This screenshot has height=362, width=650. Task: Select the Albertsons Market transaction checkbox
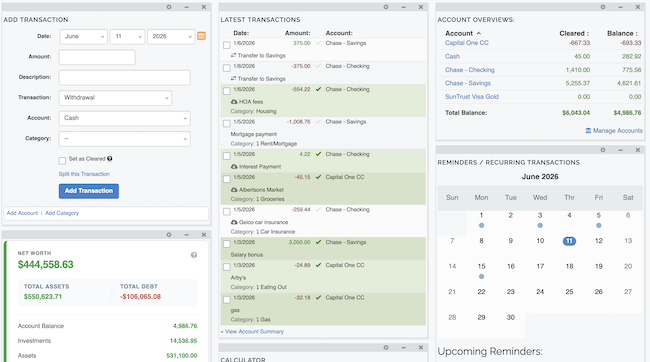(x=227, y=179)
